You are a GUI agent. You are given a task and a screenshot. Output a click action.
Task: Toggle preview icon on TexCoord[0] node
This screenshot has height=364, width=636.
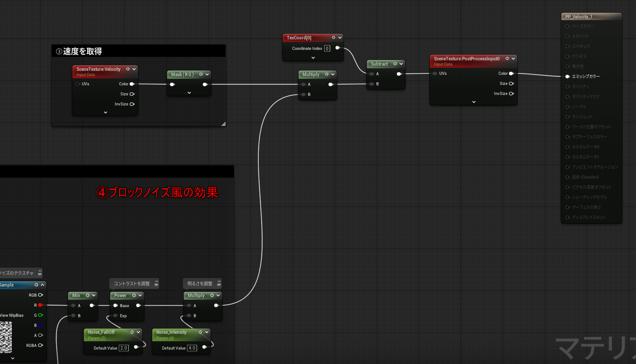pyautogui.click(x=333, y=38)
